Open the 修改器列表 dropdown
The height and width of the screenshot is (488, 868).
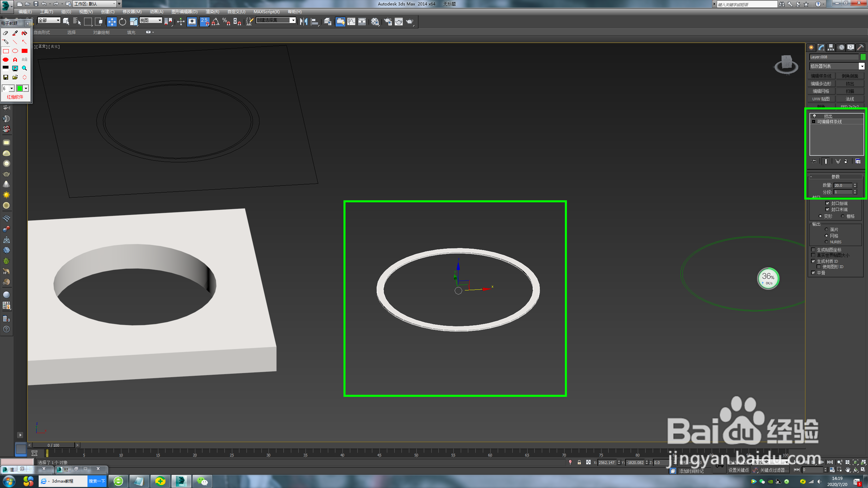point(862,66)
